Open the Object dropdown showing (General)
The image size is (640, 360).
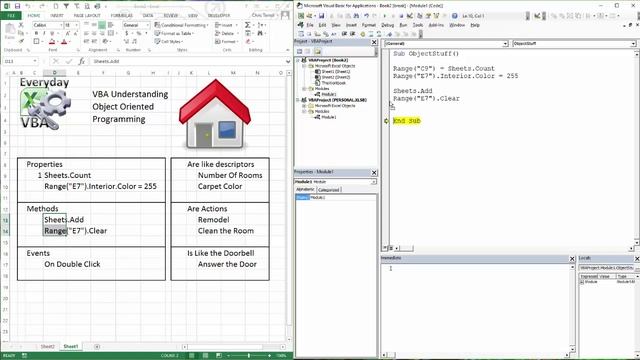point(505,44)
